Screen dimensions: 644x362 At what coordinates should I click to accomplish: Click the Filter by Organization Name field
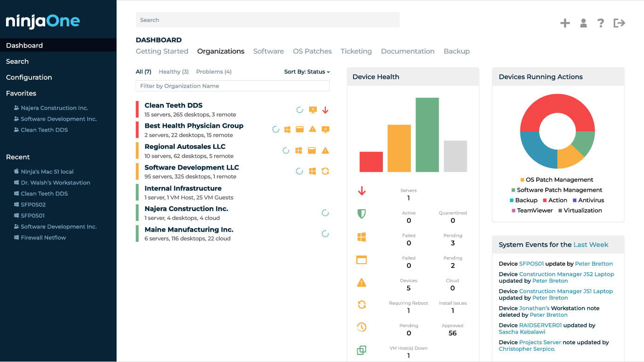tap(232, 86)
